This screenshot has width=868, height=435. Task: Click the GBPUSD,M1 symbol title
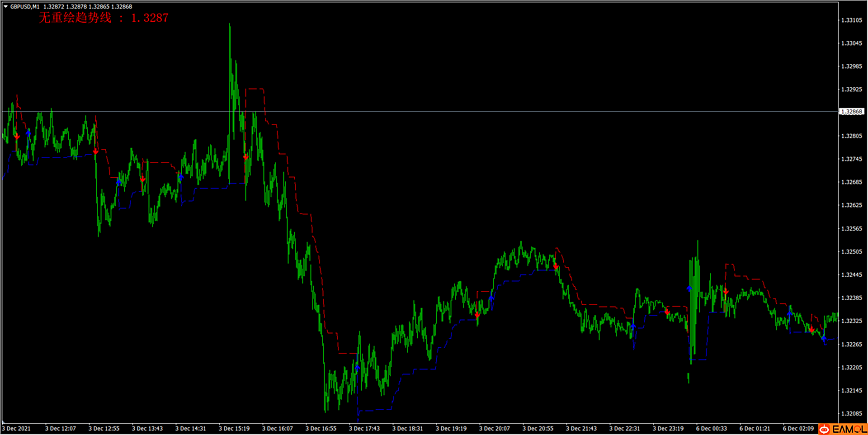click(x=25, y=7)
